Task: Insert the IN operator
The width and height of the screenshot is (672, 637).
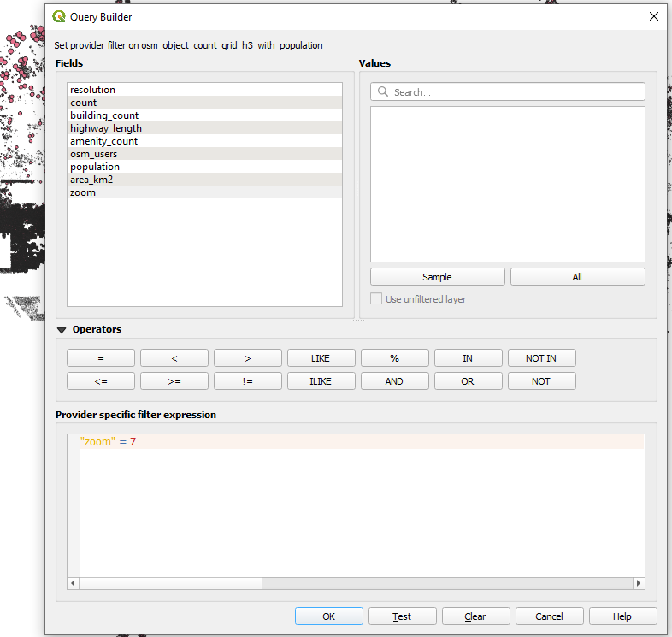Action: [x=468, y=358]
